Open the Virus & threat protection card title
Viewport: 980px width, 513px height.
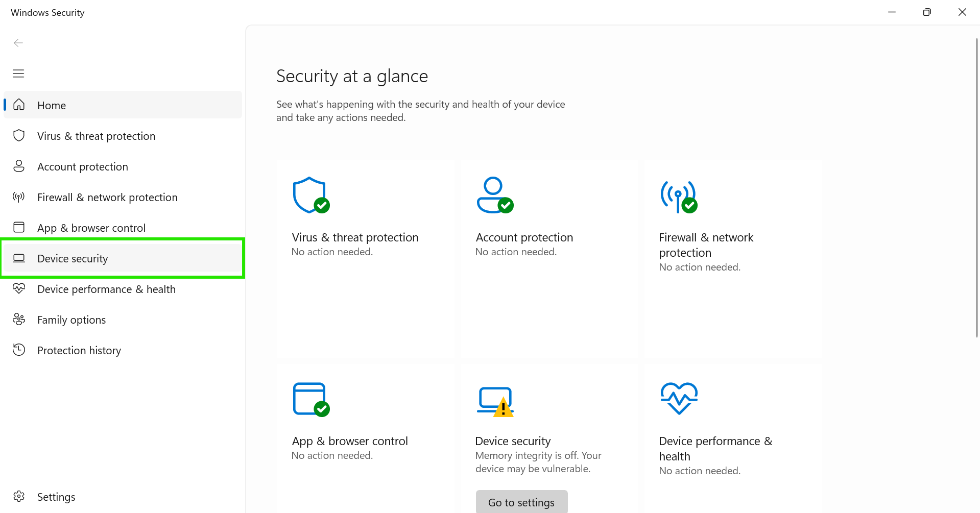click(x=355, y=237)
